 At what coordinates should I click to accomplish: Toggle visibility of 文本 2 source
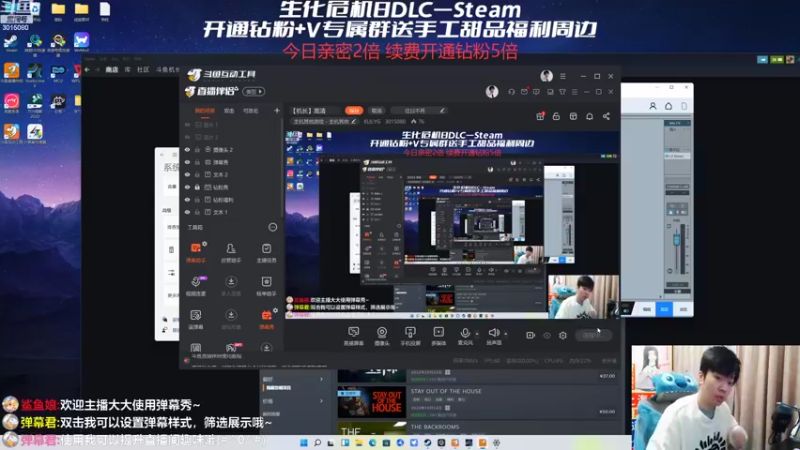(x=187, y=174)
